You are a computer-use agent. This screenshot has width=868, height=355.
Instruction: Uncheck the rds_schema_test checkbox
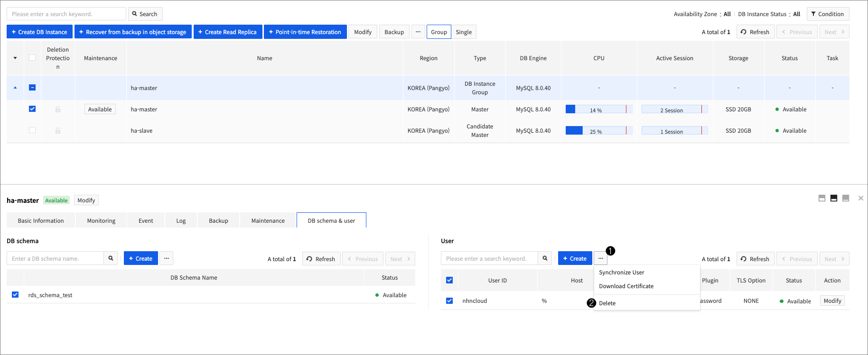(x=15, y=294)
